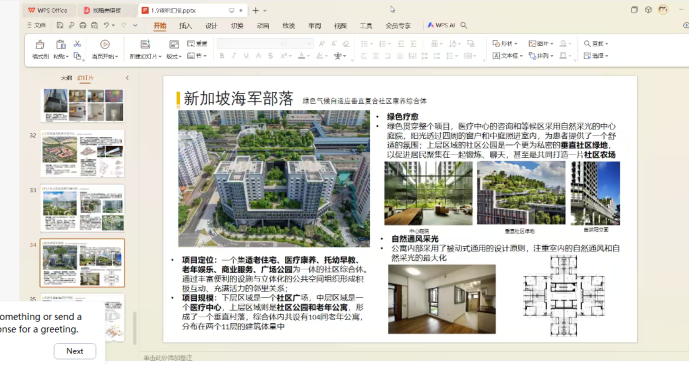This screenshot has height=366, width=689.
Task: Open the Shapes dropdown
Action: point(505,43)
